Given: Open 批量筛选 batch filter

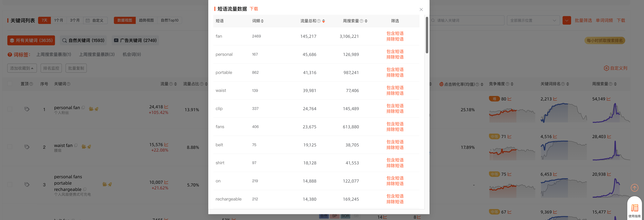Looking at the screenshot, I should click(x=583, y=20).
